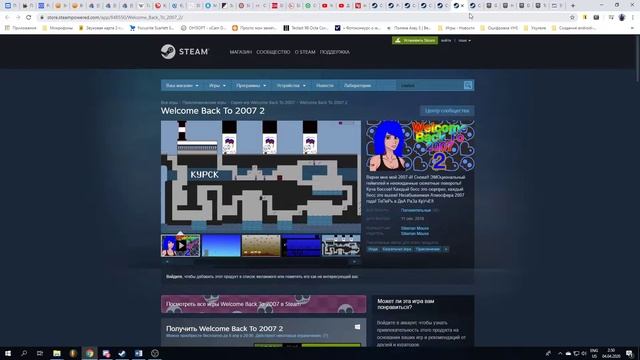This screenshot has height=360, width=640.
Task: Open the Steam app from the taskbar
Action: click(x=122, y=353)
